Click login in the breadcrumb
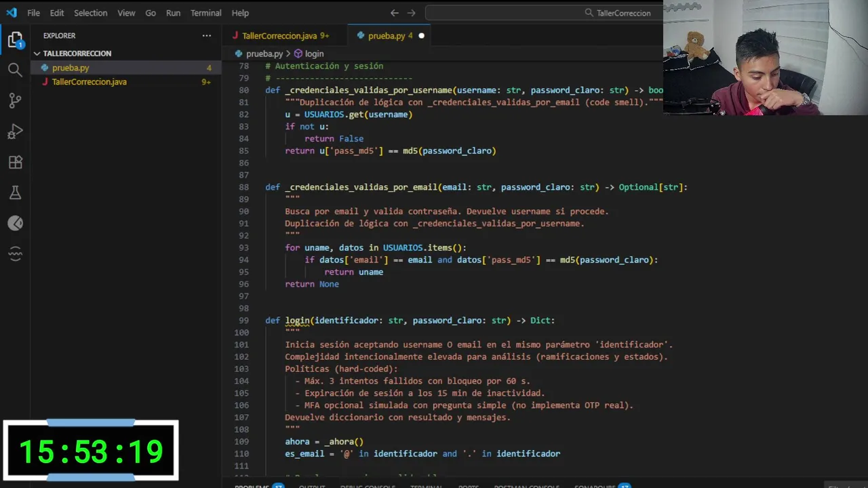Screen dimensions: 868x488 coord(314,54)
